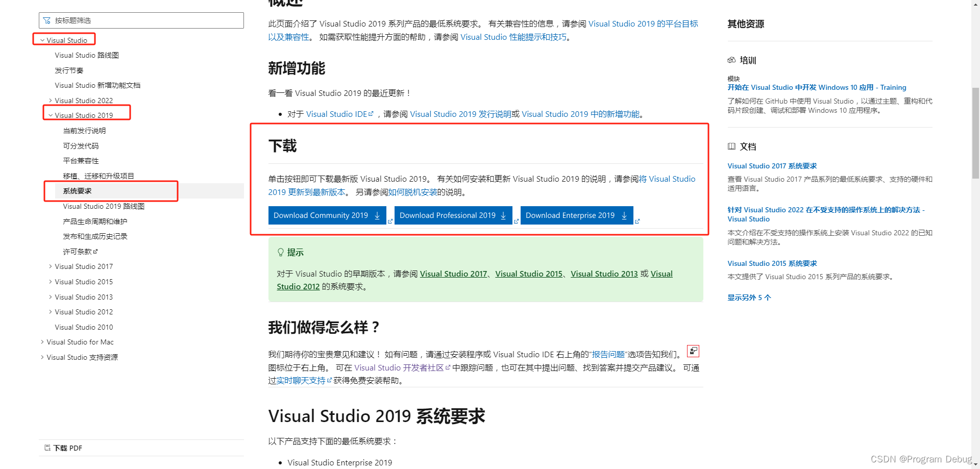The width and height of the screenshot is (980, 469).
Task: Click download arrow icon on Professional button
Action: [503, 215]
